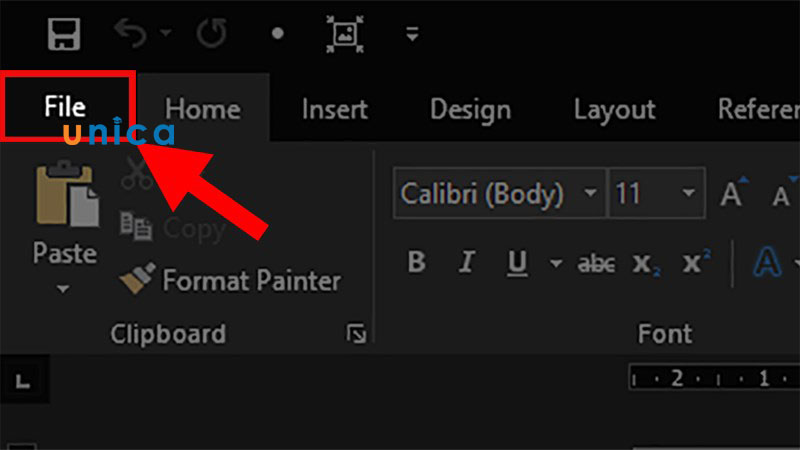This screenshot has width=800, height=450.
Task: Click the Undo arrow icon
Action: [x=130, y=33]
